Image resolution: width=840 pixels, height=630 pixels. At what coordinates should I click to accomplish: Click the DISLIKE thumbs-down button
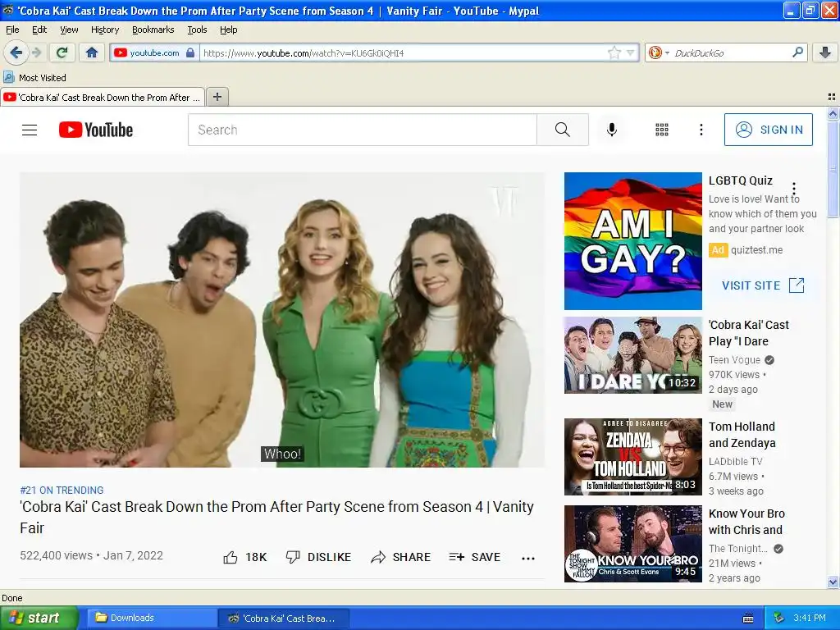click(318, 557)
